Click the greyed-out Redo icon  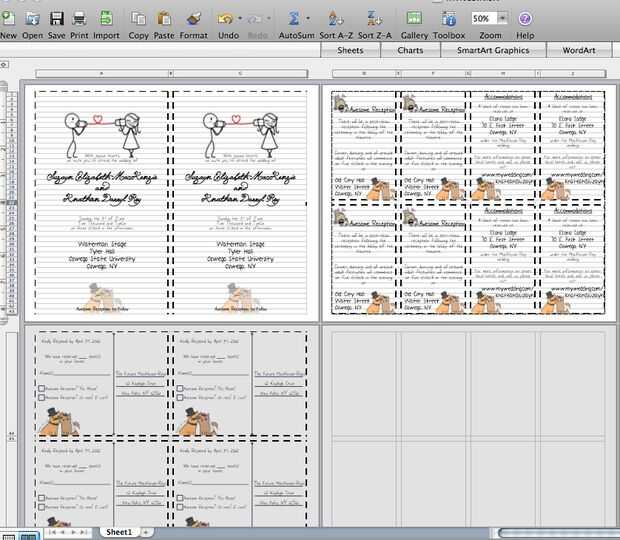point(255,19)
